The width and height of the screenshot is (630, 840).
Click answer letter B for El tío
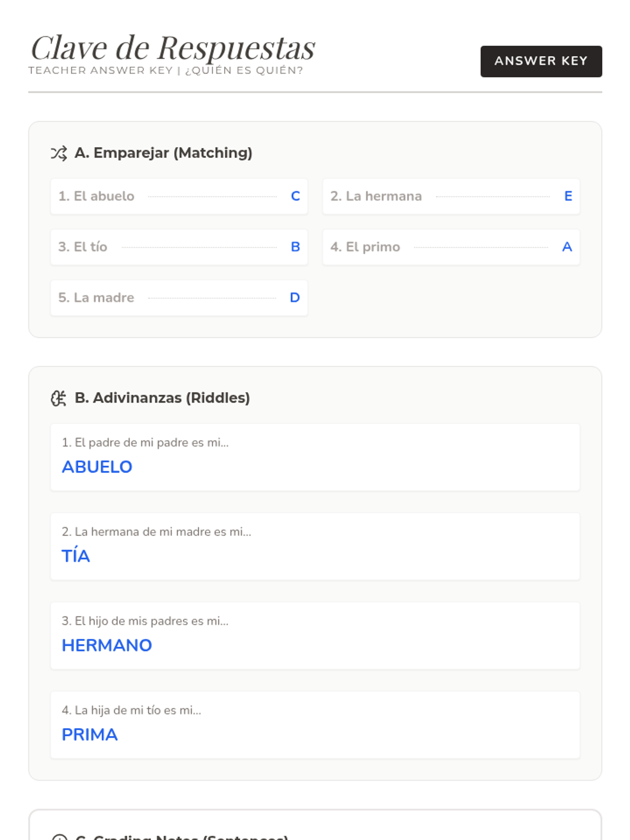296,247
